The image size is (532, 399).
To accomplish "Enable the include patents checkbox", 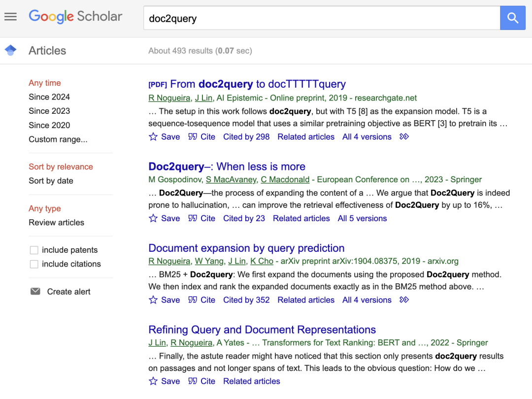I will [x=34, y=250].
